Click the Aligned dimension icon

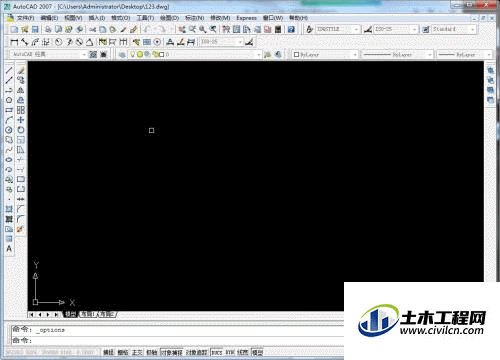[x=25, y=42]
